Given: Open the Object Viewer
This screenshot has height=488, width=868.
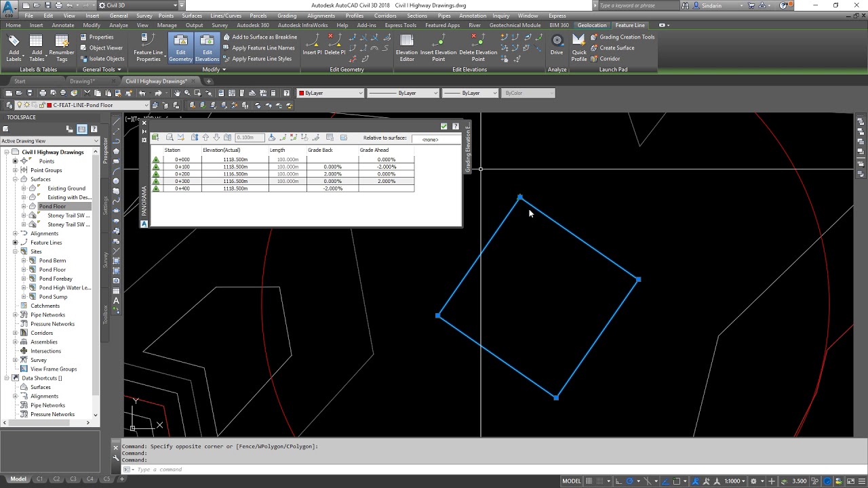Looking at the screenshot, I should click(101, 48).
